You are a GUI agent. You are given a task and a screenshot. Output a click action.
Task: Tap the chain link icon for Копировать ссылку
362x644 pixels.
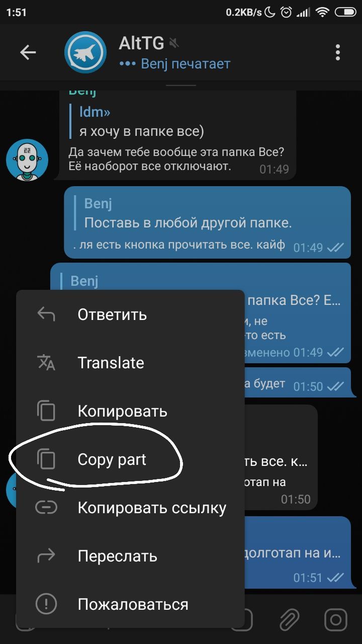pos(46,508)
